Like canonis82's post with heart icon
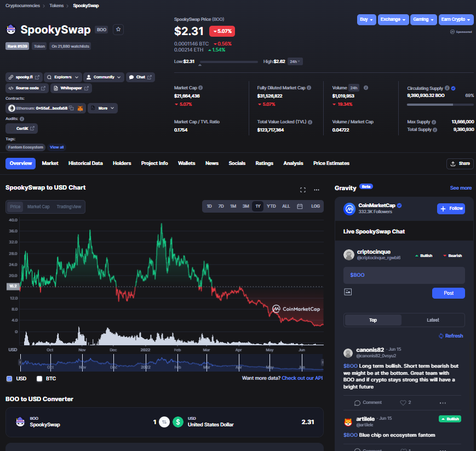This screenshot has height=451, width=476. 403,402
